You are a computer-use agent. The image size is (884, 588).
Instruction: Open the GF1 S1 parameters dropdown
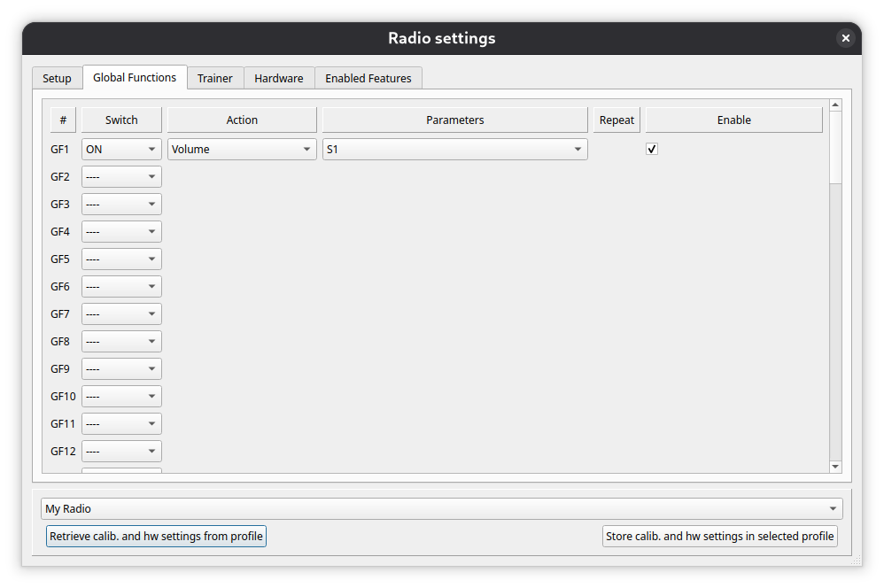tap(454, 150)
